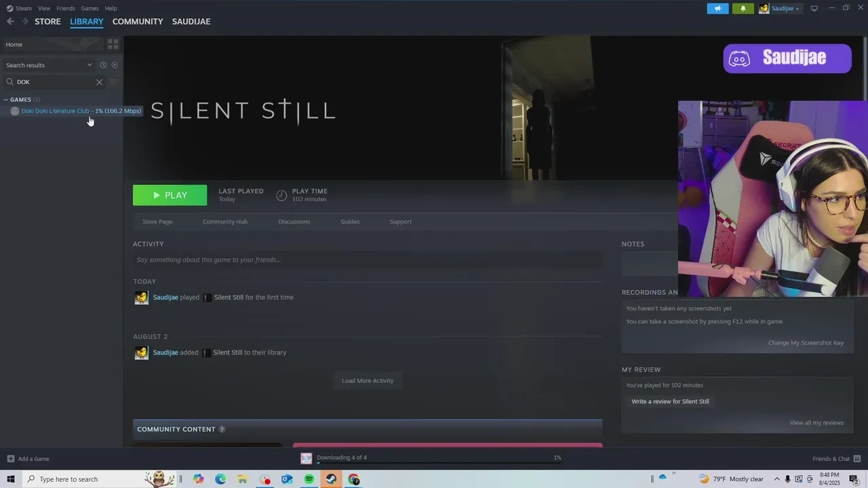The width and height of the screenshot is (868, 488).
Task: Open Outlook from the taskbar
Action: (287, 479)
